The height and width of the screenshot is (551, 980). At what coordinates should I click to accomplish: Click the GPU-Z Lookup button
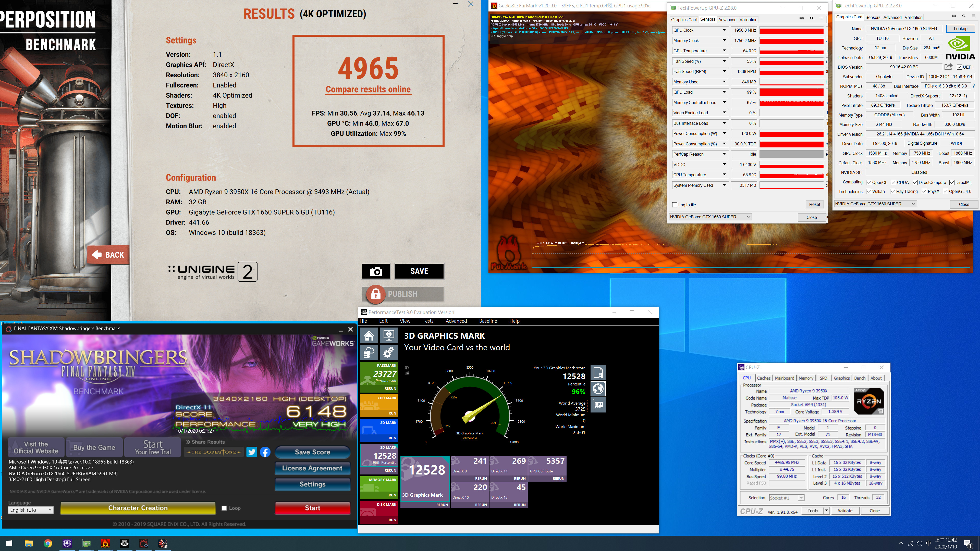[x=960, y=29]
